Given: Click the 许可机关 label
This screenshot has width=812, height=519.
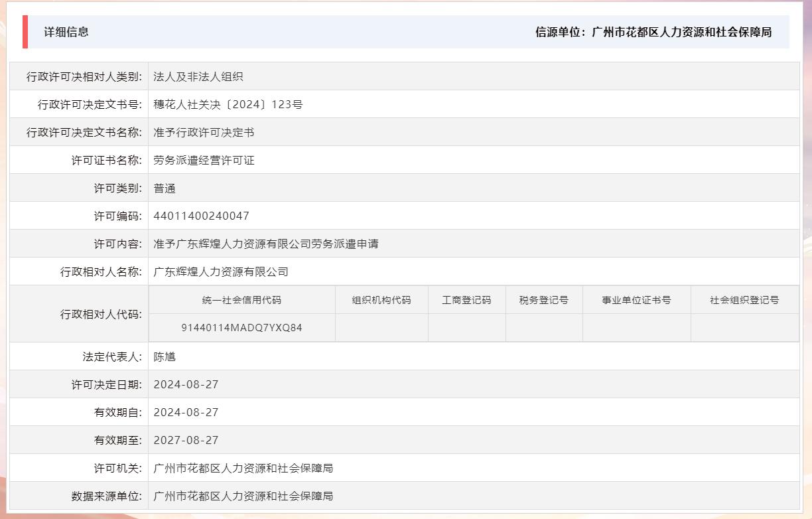Looking at the screenshot, I should click(x=118, y=468).
